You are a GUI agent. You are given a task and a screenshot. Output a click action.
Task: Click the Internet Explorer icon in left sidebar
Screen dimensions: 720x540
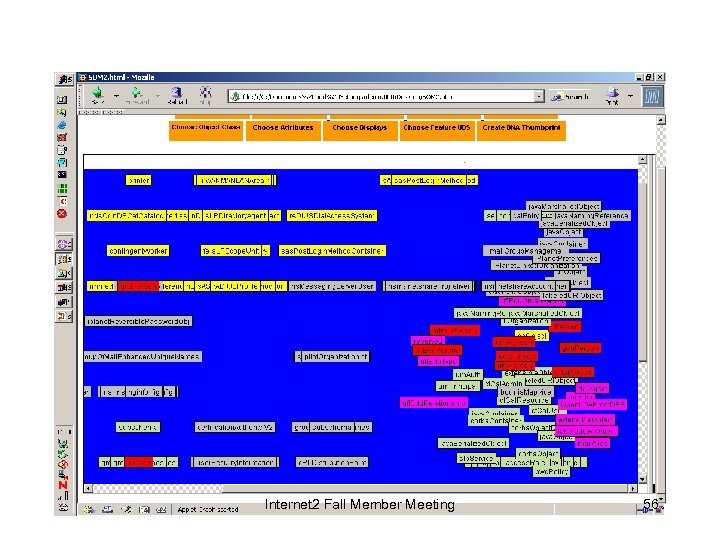tap(62, 125)
